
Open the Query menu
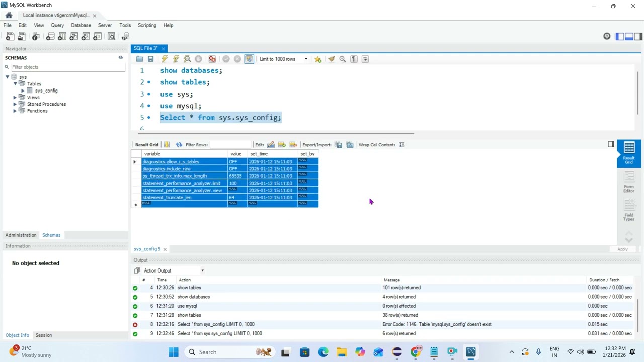[x=57, y=25]
